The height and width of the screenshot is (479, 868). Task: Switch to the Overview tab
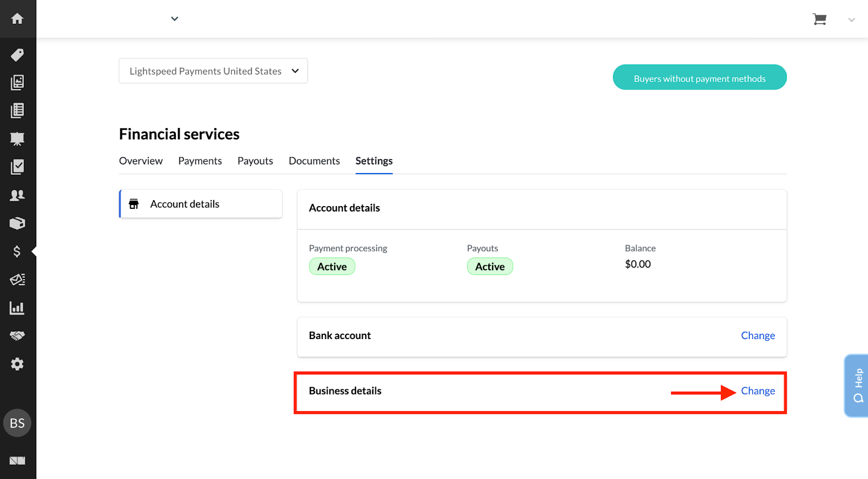(x=141, y=161)
